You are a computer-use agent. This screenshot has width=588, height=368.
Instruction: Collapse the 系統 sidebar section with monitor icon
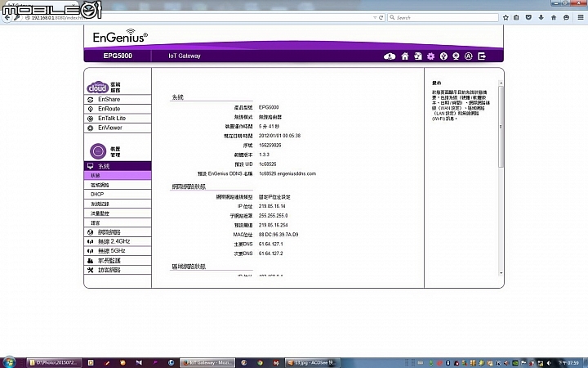coord(118,166)
